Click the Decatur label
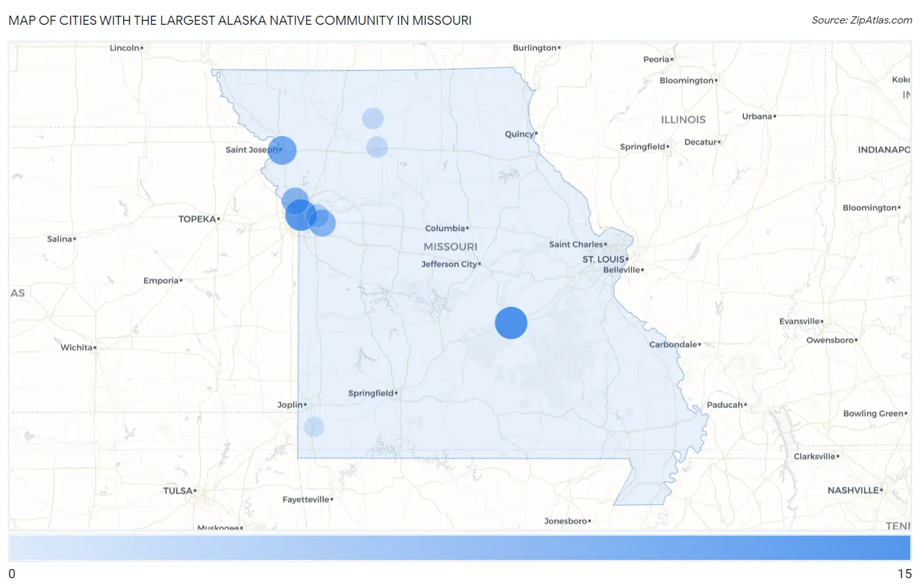Image resolution: width=920 pixels, height=588 pixels. coord(701,142)
